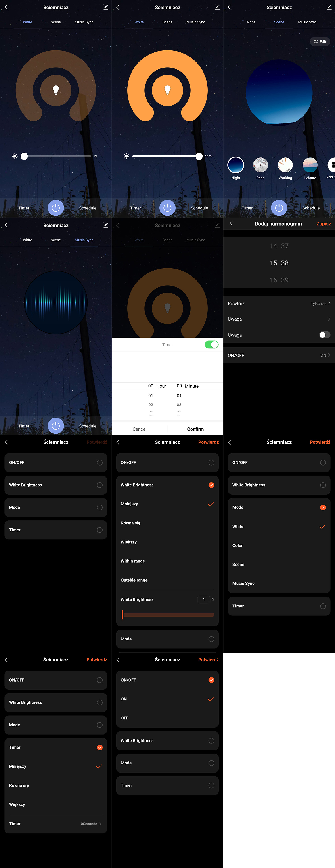Viewport: 335px width, 868px height.
Task: Tap bulb icon inside bright orange ring
Action: (x=167, y=90)
